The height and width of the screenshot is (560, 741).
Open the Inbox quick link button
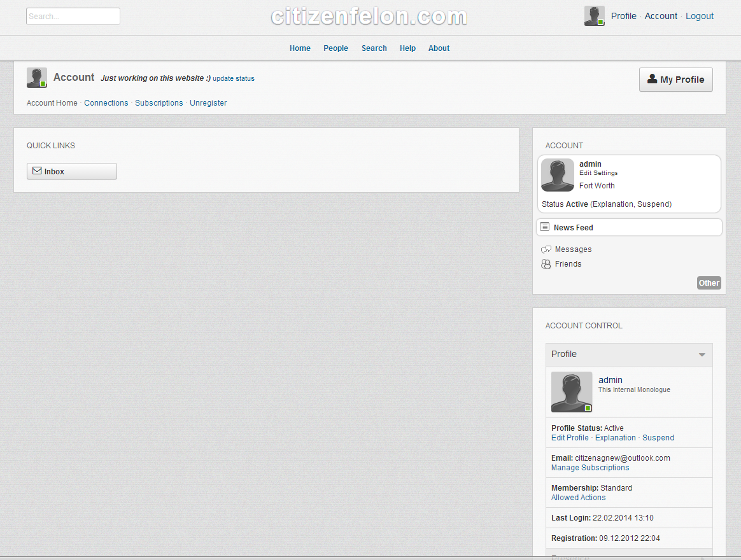click(72, 171)
